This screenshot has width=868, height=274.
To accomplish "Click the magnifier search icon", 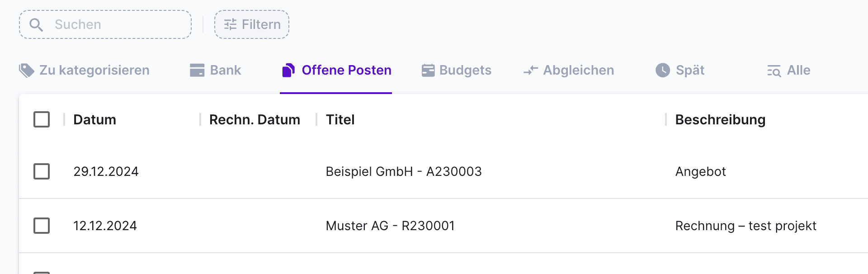I will click(36, 25).
